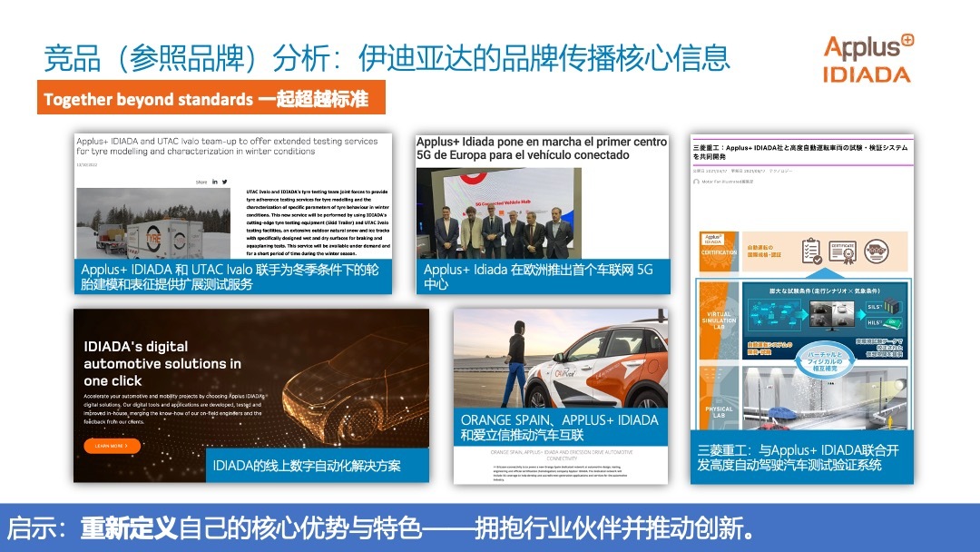
Task: Select the slide title about 伊迪亚达 brand analysis
Action: 387,58
